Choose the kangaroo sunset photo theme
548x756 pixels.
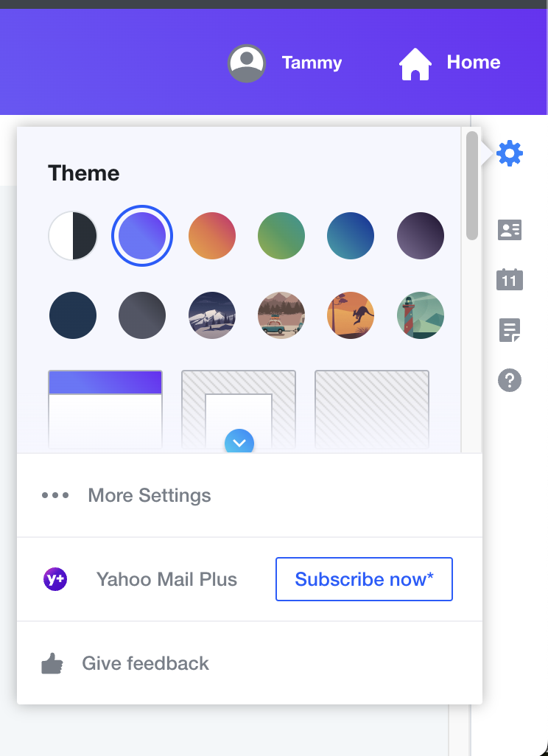pos(351,315)
